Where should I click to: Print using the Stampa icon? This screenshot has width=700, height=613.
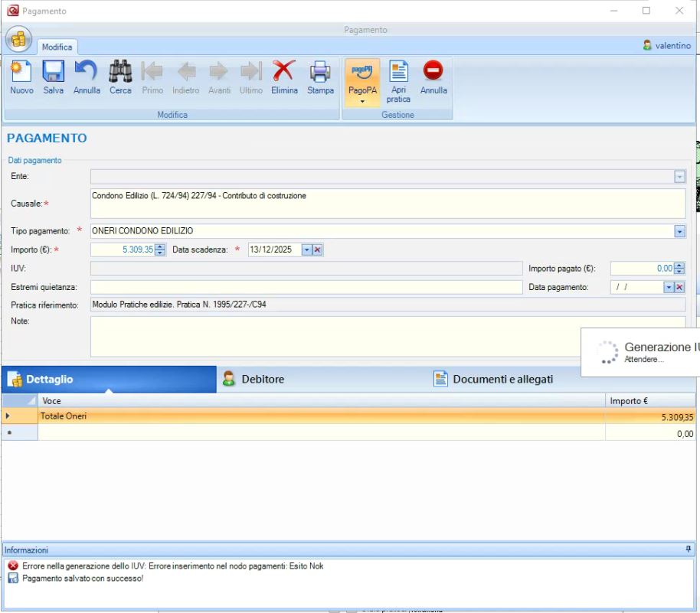click(320, 73)
